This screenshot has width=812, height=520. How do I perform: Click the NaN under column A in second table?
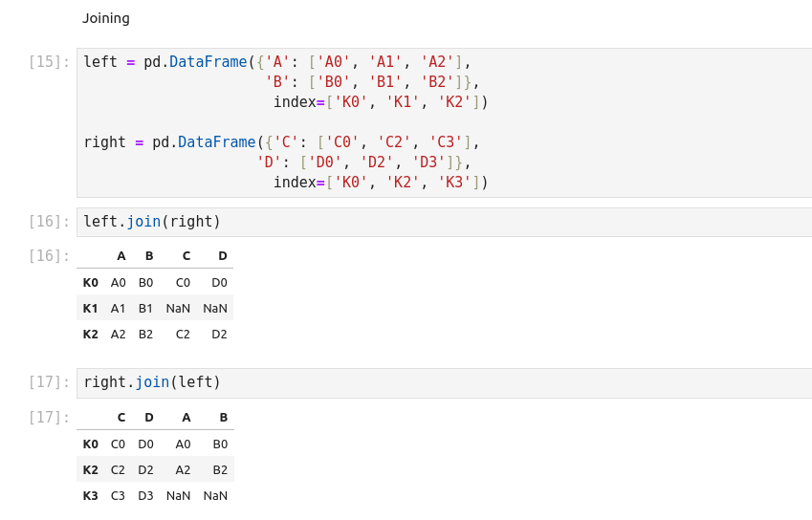coord(178,495)
